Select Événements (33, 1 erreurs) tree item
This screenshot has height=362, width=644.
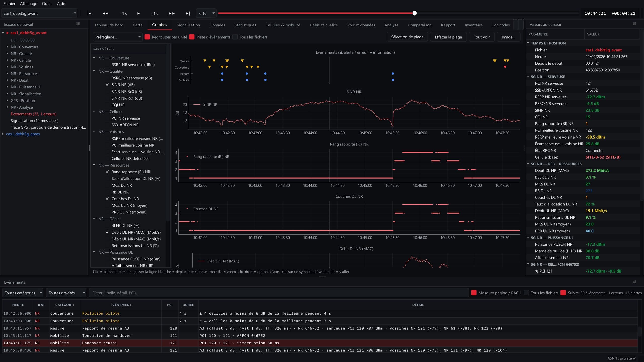click(33, 114)
